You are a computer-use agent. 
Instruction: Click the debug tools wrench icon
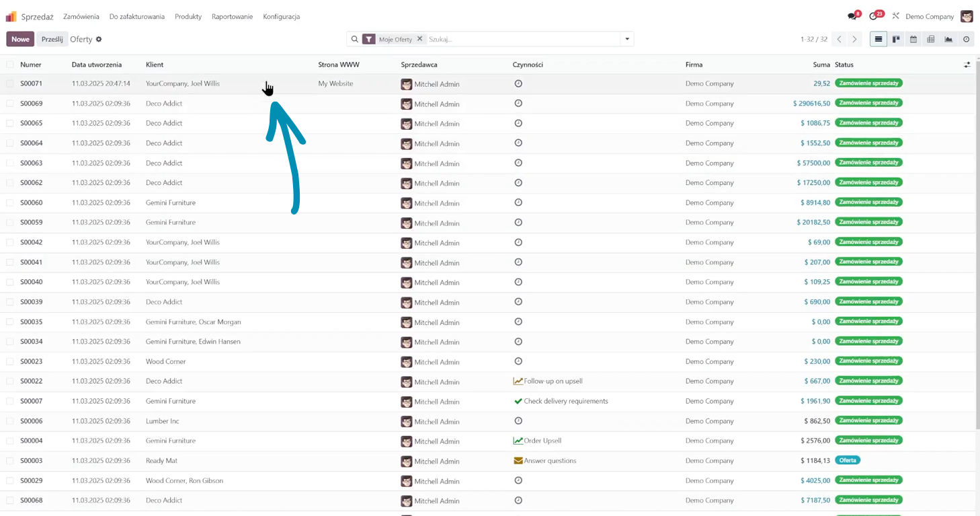coord(895,16)
